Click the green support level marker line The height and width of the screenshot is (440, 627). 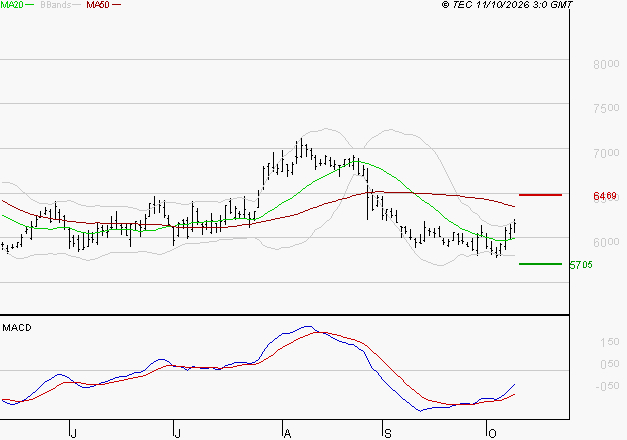[540, 264]
